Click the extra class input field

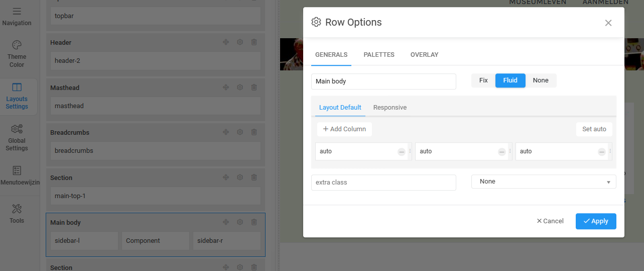click(383, 183)
